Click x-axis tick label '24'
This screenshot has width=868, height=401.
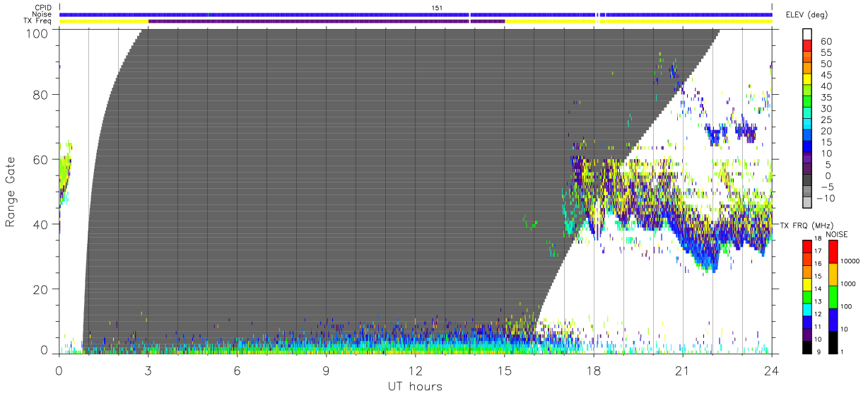pyautogui.click(x=772, y=370)
